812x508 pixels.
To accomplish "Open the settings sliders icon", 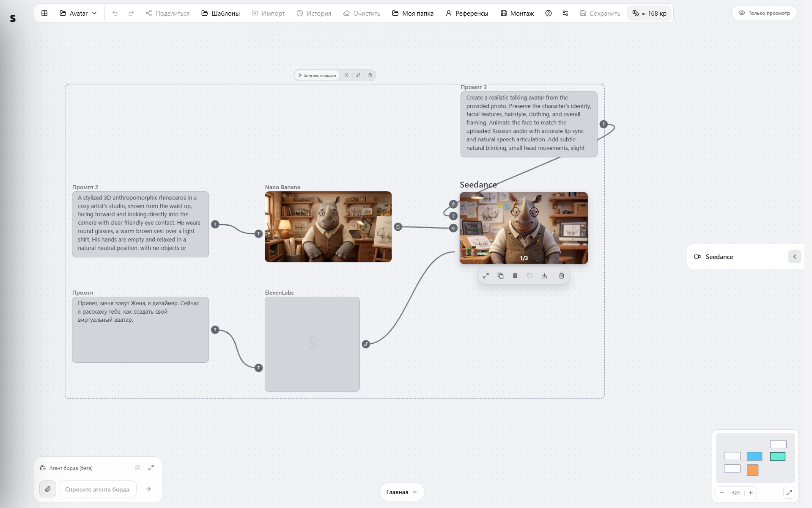I will 565,13.
